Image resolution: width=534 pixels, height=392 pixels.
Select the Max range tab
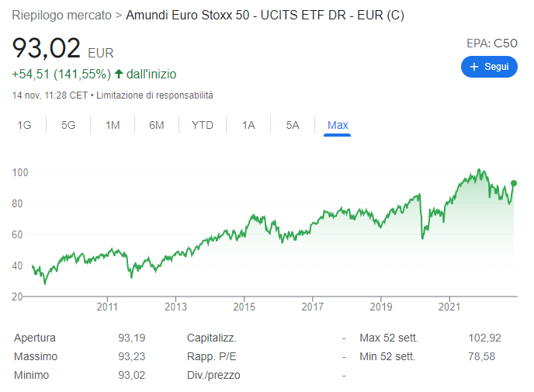pos(338,125)
